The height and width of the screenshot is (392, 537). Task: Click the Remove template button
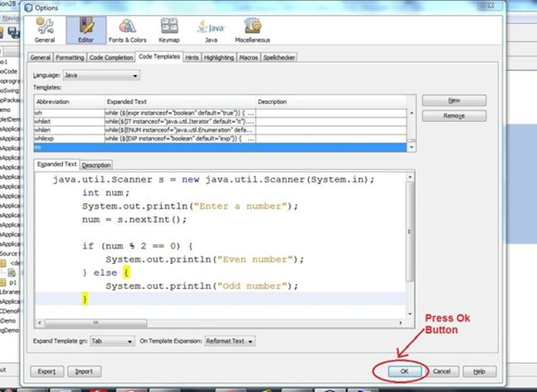tap(454, 116)
